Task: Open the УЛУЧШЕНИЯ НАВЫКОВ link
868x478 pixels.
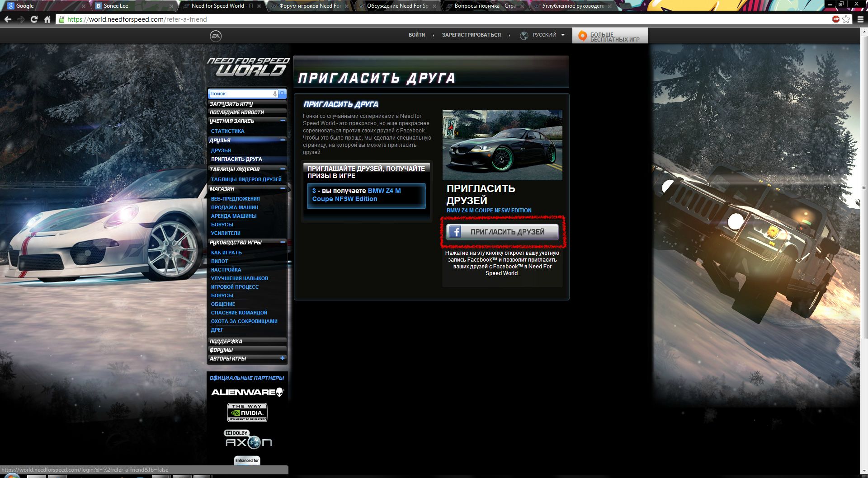Action: [x=239, y=278]
